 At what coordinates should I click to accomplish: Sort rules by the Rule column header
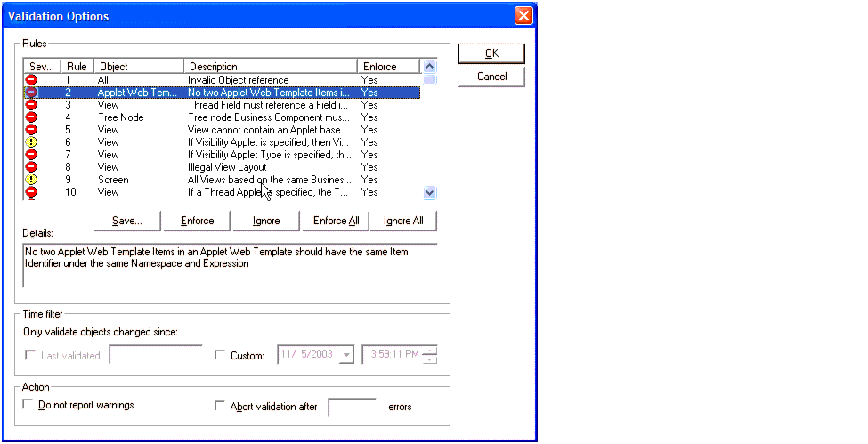(77, 67)
